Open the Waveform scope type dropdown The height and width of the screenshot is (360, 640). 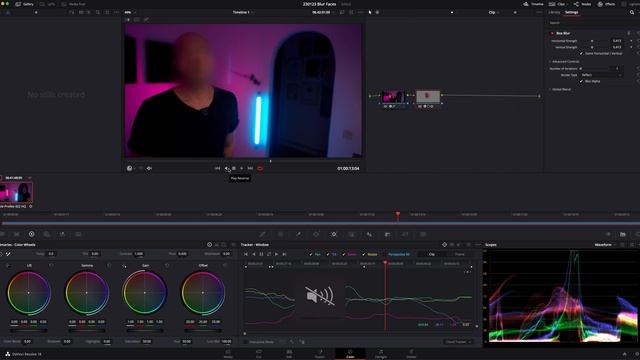[x=604, y=245]
